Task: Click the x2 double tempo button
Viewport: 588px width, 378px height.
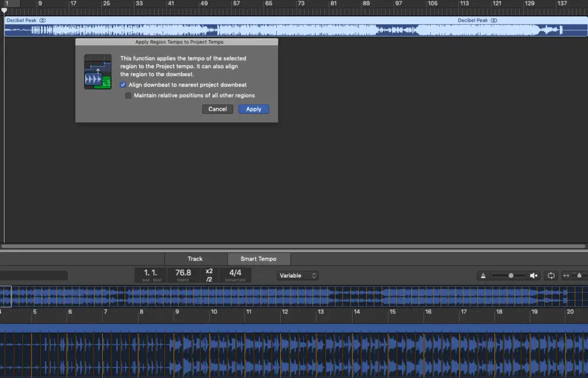Action: (209, 271)
